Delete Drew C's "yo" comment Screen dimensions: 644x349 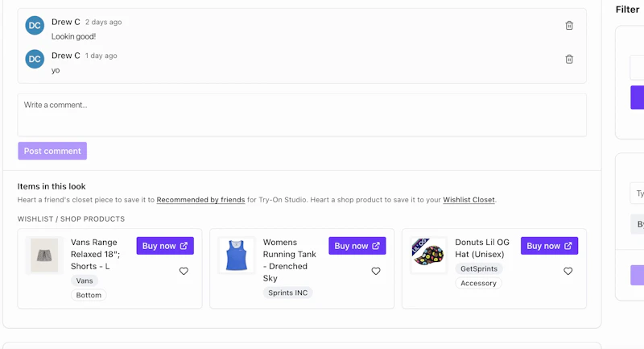click(x=569, y=59)
